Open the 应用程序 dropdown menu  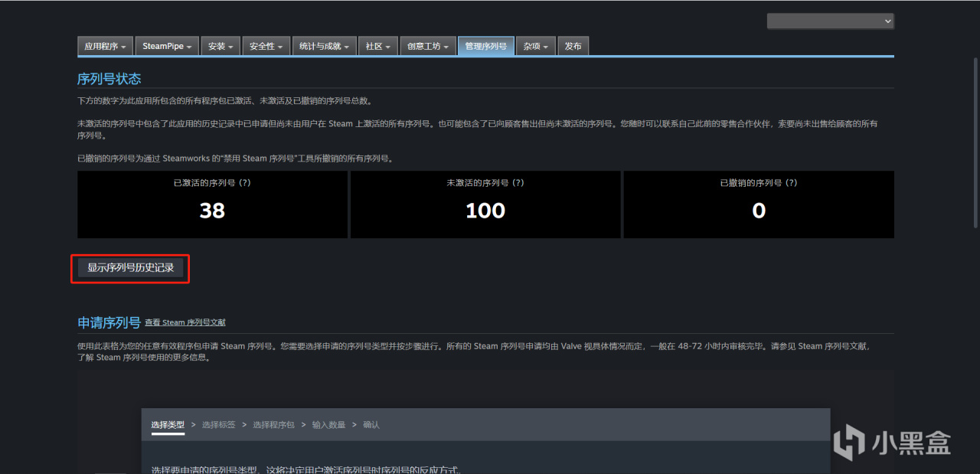tap(104, 46)
